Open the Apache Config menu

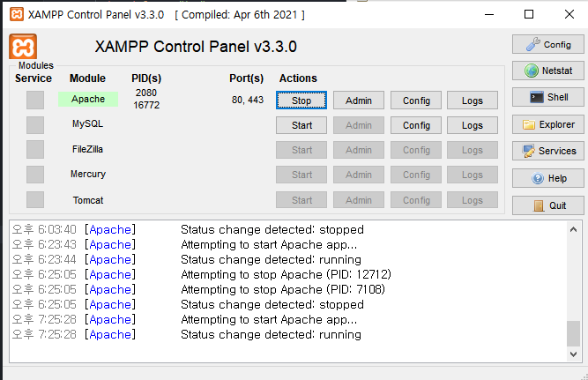[x=416, y=101]
